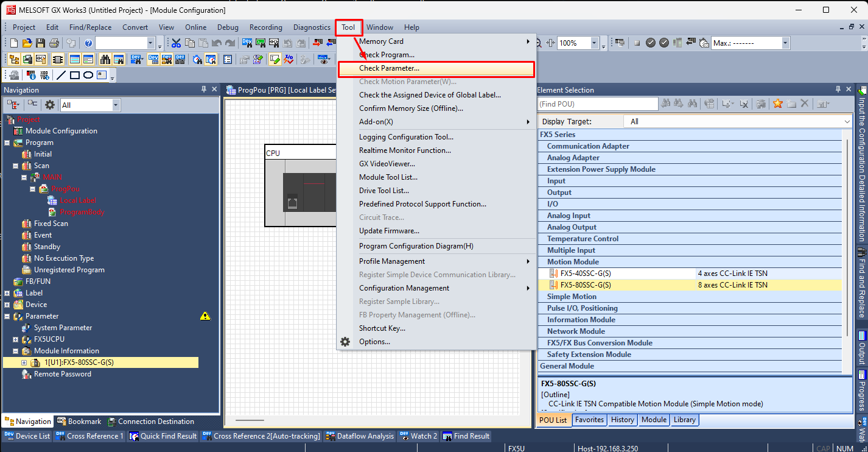
Task: Open the Diagnostics menu
Action: tap(312, 27)
